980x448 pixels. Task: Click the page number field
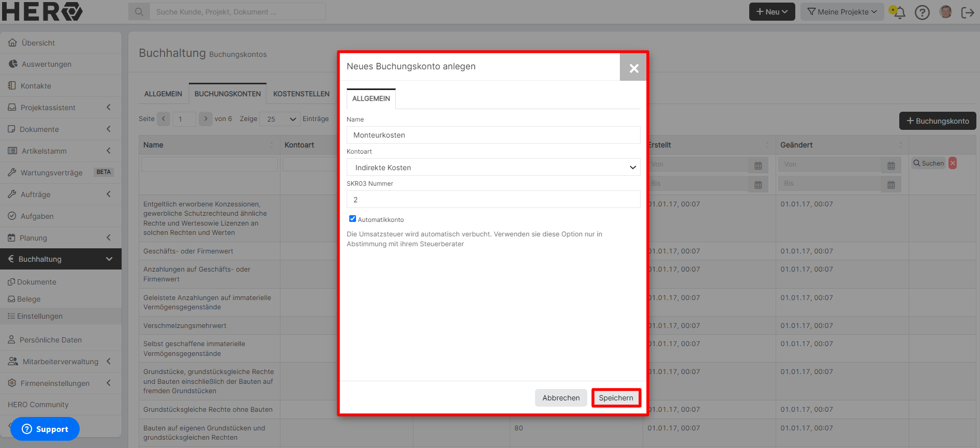pos(184,119)
